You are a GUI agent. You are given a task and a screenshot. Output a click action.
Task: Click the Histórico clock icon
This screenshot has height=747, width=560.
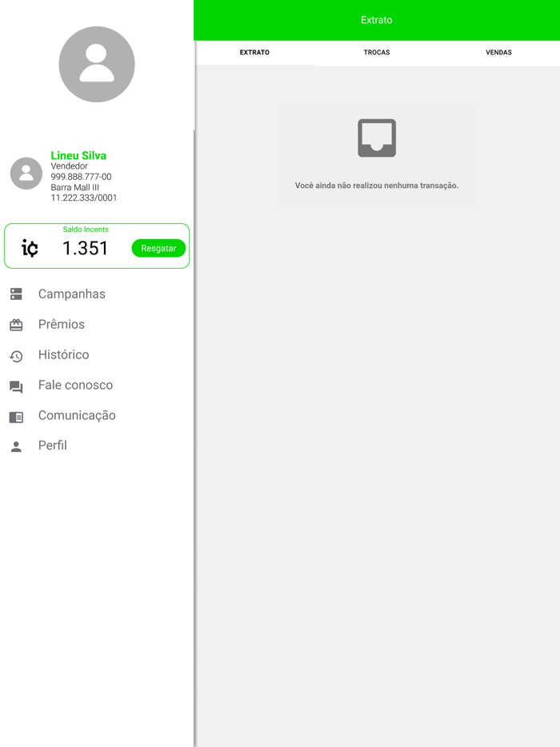16,356
